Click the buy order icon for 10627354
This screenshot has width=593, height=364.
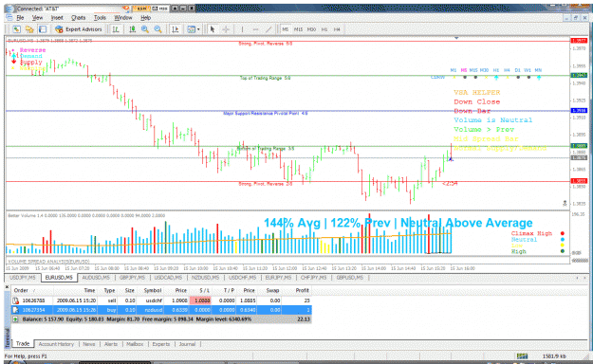(15, 310)
